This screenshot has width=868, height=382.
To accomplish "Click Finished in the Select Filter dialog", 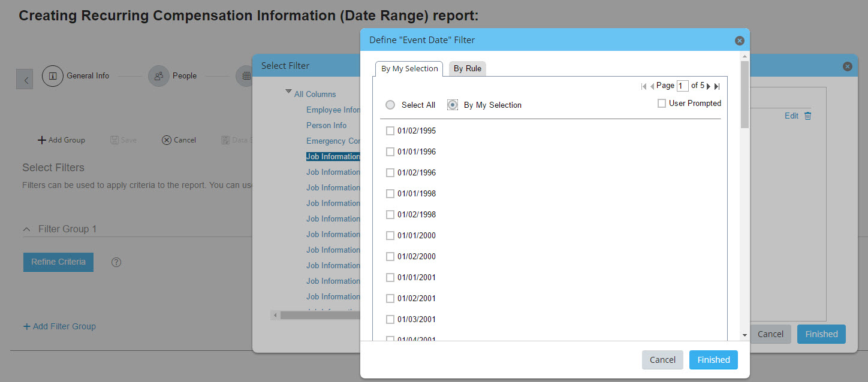I will (x=821, y=334).
